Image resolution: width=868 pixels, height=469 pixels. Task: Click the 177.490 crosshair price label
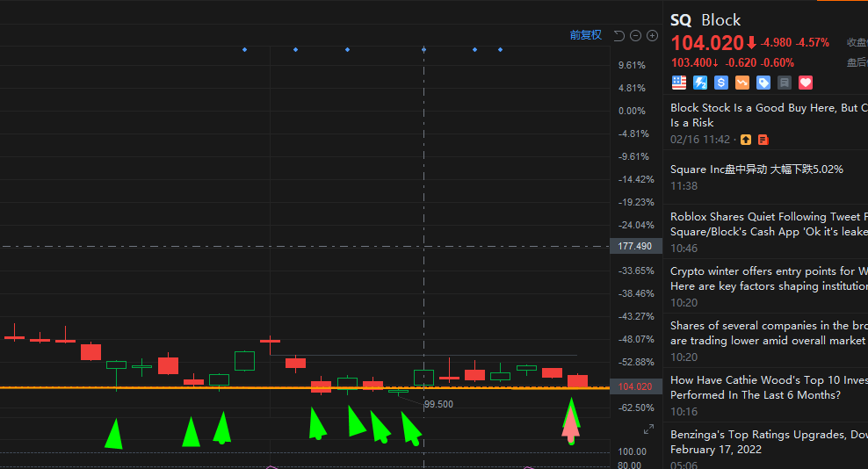pos(635,246)
